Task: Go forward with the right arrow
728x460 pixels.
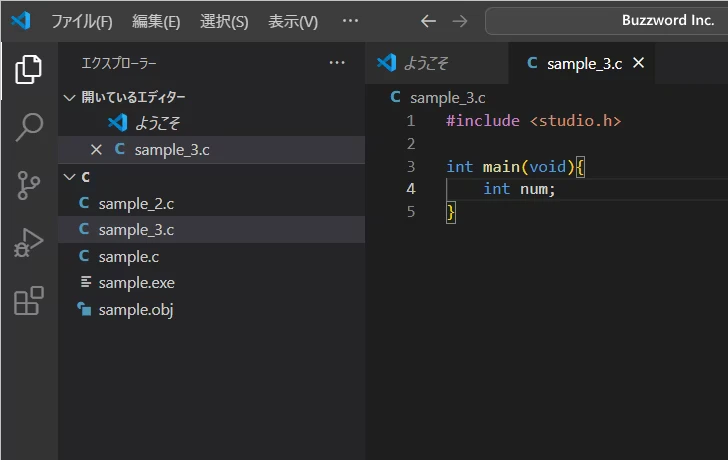Action: pos(460,21)
